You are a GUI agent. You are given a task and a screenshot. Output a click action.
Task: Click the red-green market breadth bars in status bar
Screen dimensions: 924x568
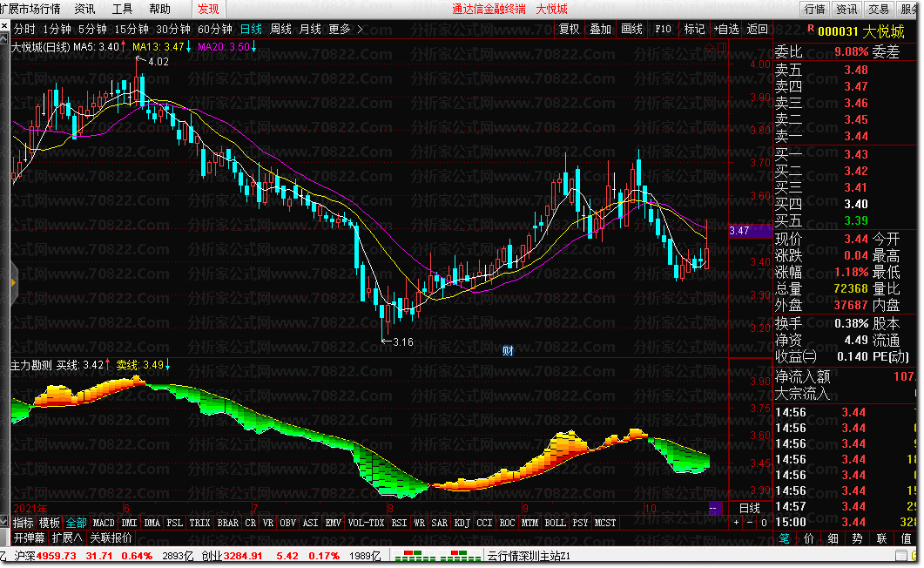point(437,555)
